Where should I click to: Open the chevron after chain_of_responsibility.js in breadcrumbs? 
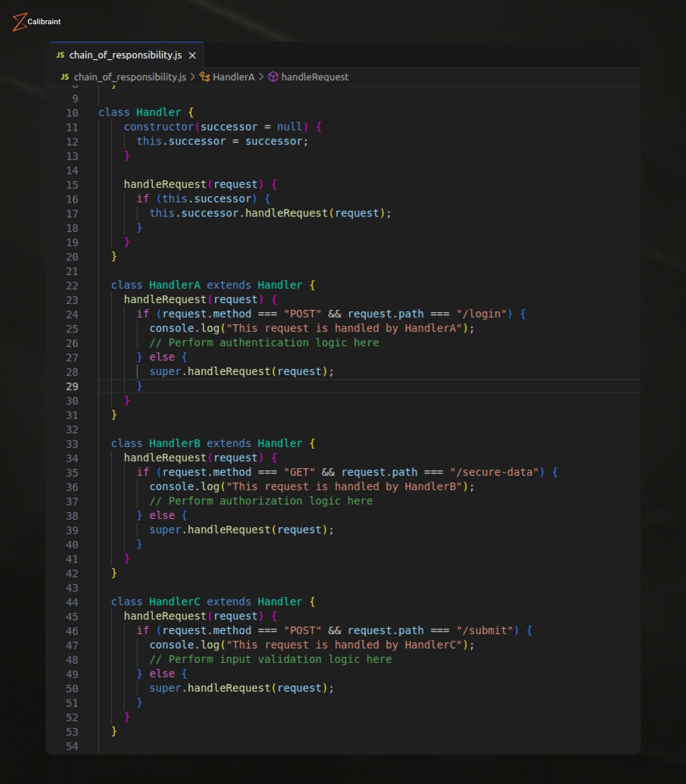pos(193,77)
